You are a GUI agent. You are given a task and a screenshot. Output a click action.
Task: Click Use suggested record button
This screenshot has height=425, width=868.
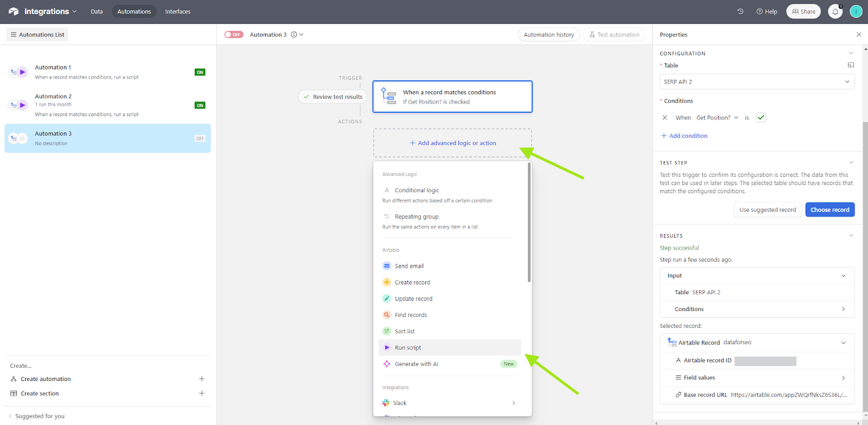[x=768, y=210]
